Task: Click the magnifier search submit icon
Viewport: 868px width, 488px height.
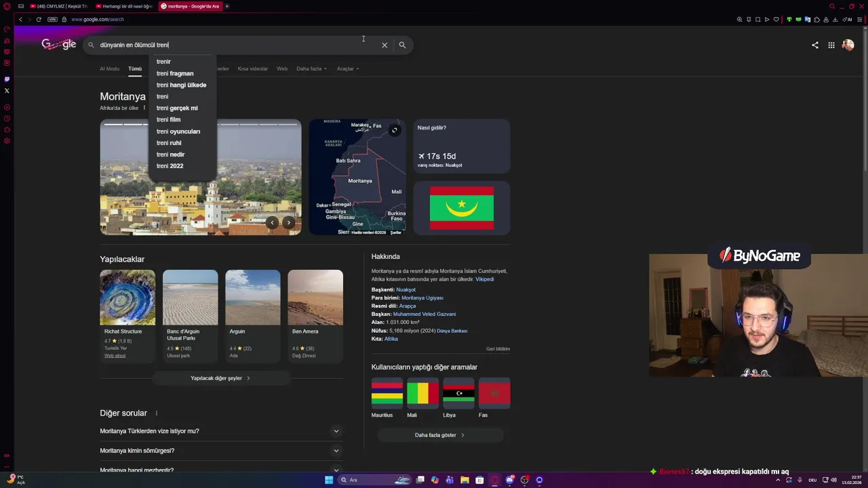Action: click(402, 45)
